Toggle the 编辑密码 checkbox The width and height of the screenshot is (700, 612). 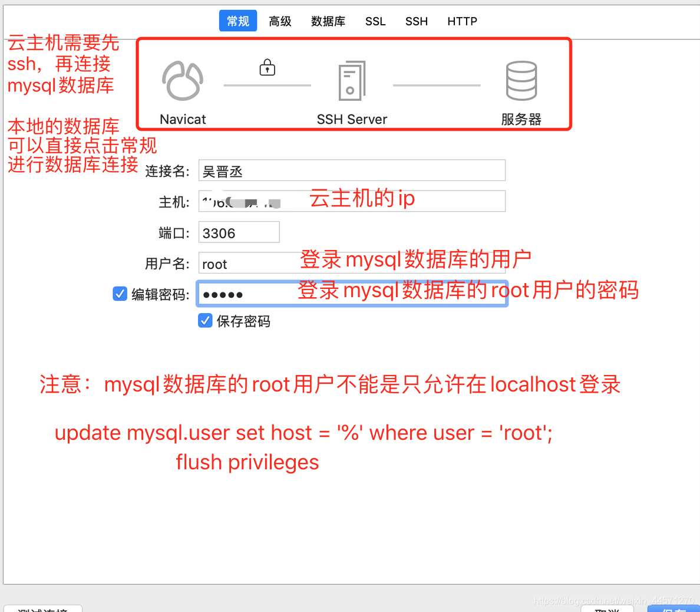click(120, 294)
